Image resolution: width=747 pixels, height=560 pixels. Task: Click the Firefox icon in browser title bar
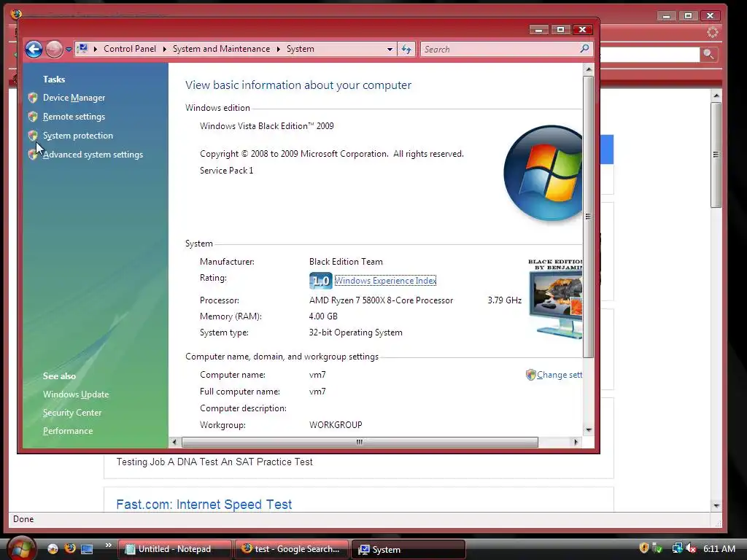tap(16, 15)
